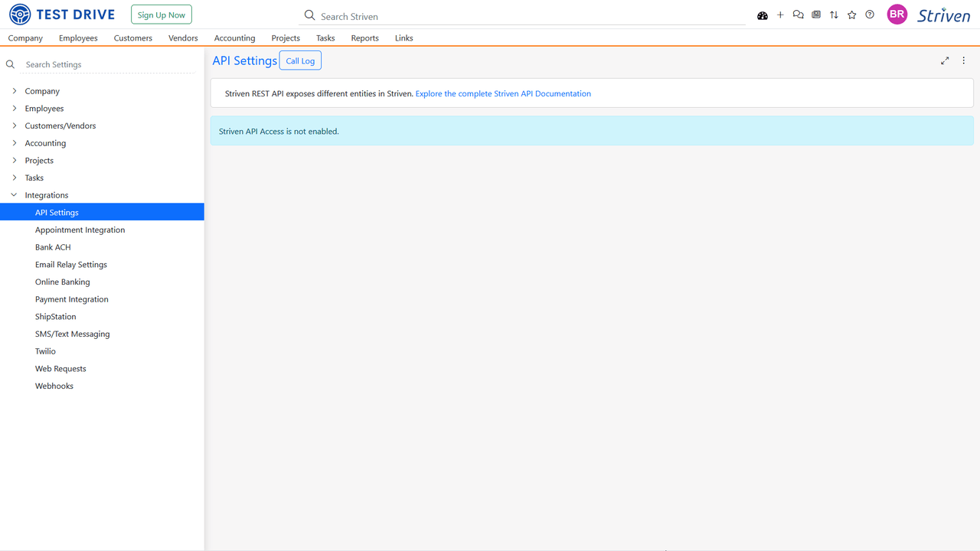Screen dimensions: 980x551
Task: Open the Striven API Documentation link
Action: coord(503,93)
